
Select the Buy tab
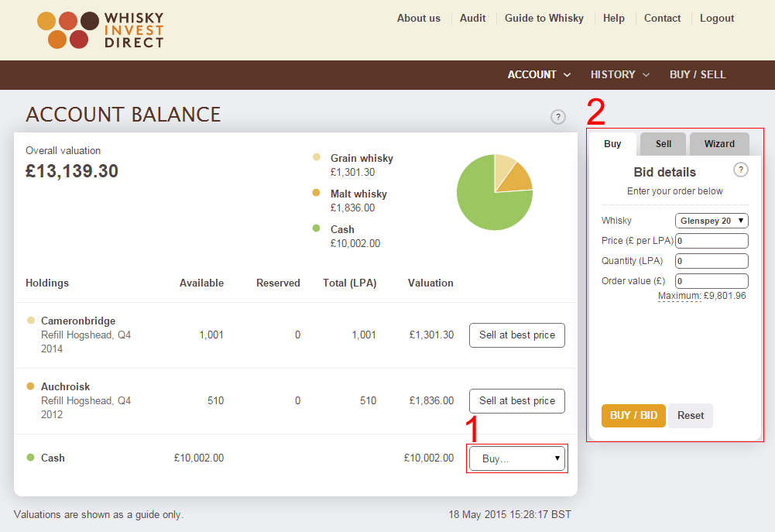click(612, 144)
